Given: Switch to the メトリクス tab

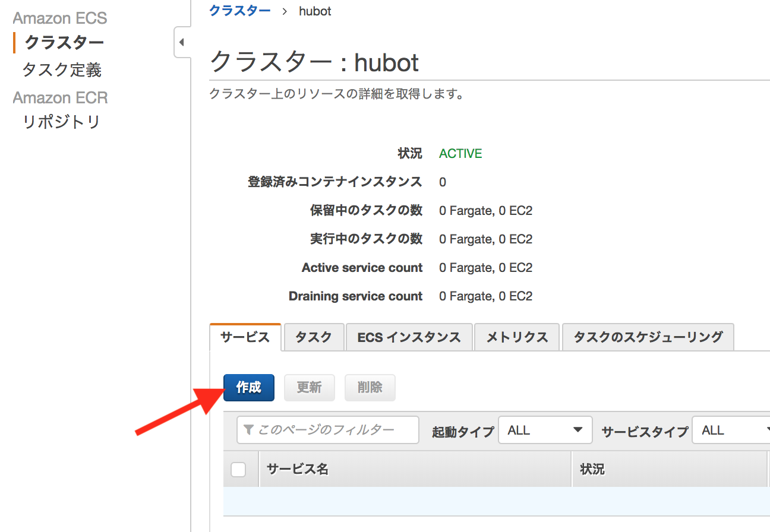Looking at the screenshot, I should click(x=517, y=337).
